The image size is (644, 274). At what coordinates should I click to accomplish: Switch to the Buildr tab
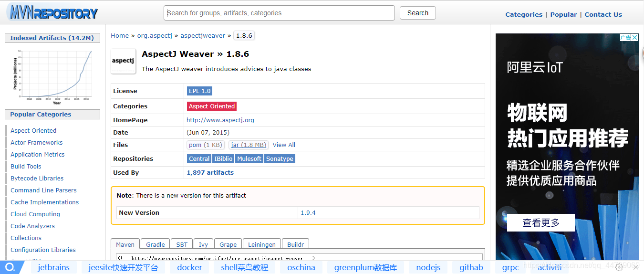point(296,244)
